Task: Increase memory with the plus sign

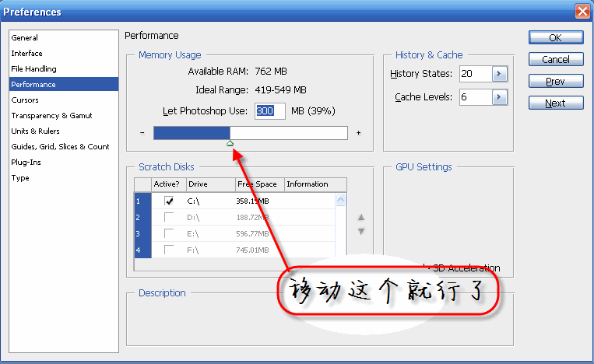Action: coord(358,133)
